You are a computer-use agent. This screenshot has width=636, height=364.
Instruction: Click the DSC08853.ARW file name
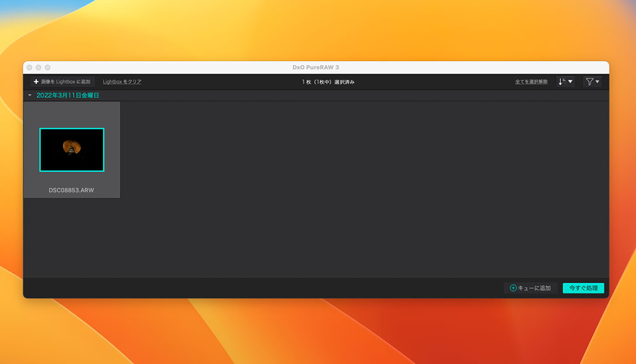pos(71,190)
